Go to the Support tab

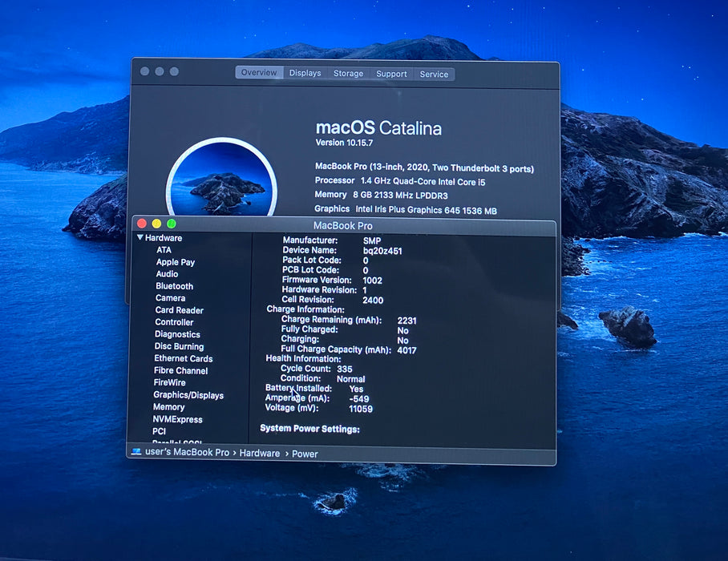pyautogui.click(x=391, y=74)
